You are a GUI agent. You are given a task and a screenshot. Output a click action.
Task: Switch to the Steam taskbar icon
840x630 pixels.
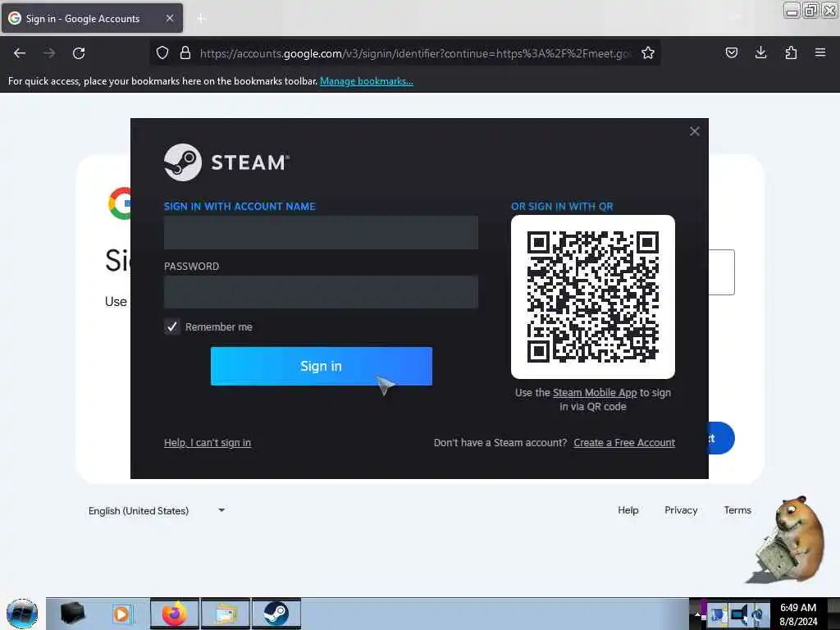tap(276, 614)
